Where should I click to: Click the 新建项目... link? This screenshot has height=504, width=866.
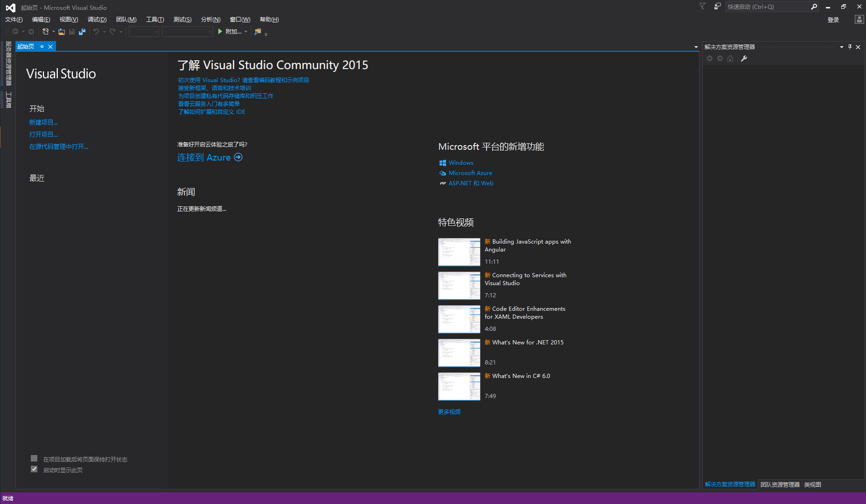pos(43,122)
